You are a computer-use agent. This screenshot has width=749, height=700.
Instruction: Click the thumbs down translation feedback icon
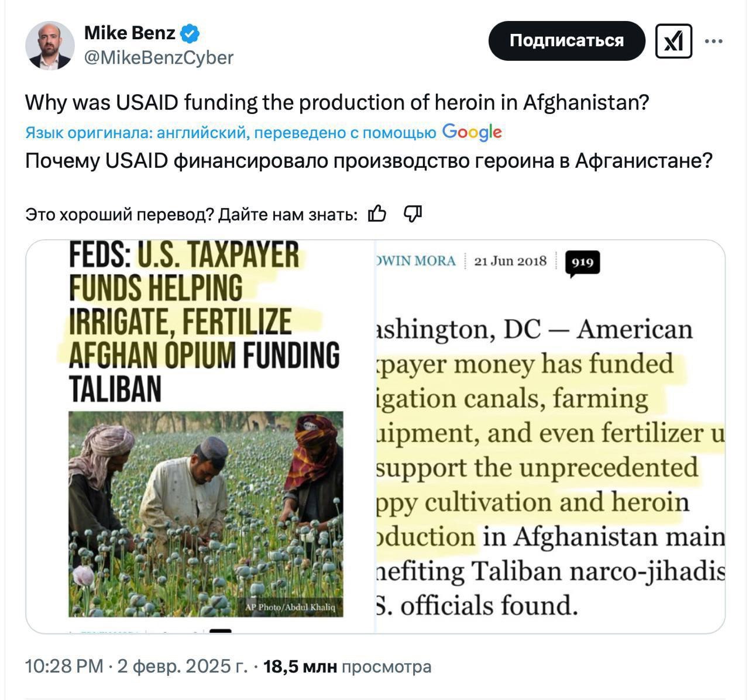click(x=413, y=215)
